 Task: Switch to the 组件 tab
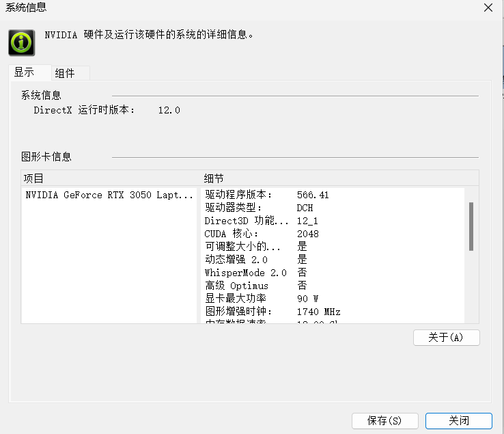coord(70,73)
